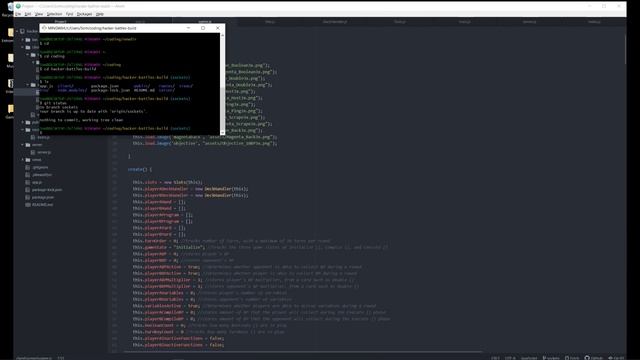Open README.md in the tree view
Image resolution: width=640 pixels, height=360 pixels.
pos(42,204)
